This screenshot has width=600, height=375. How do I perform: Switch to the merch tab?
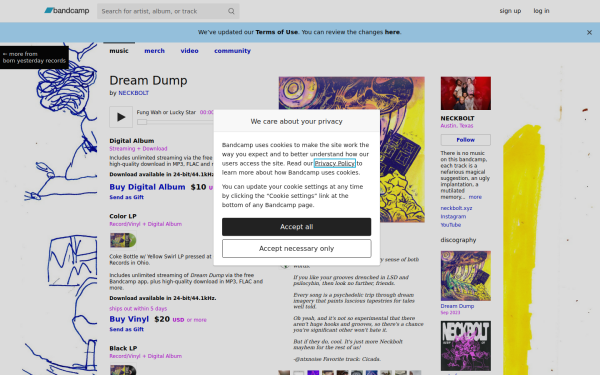(154, 51)
